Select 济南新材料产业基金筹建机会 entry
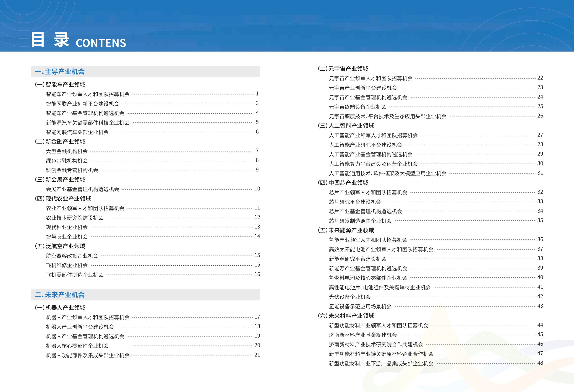Screen dimensions: 574x392 click(x=363, y=335)
